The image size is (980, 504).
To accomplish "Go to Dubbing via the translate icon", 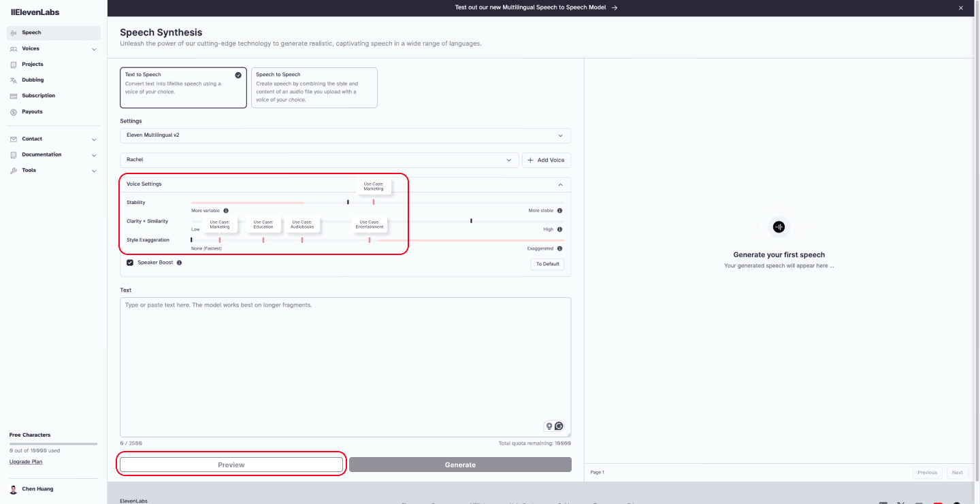I will coord(14,80).
